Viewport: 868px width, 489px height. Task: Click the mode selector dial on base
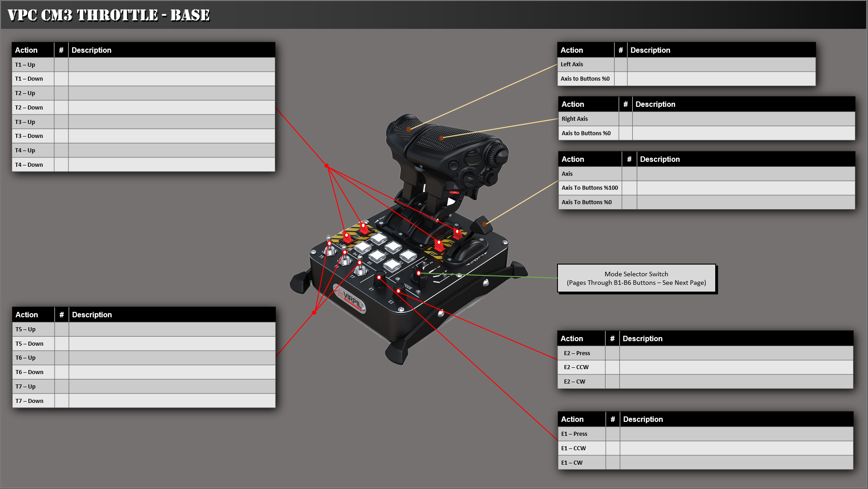[419, 274]
